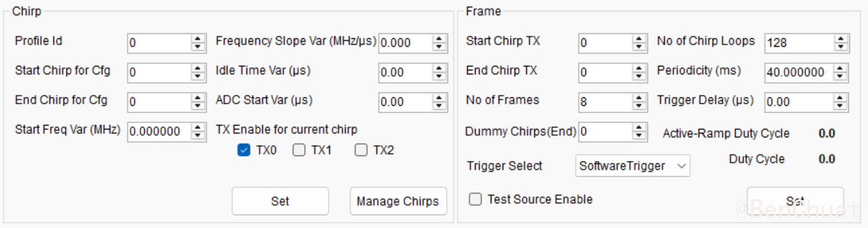Click Set button in Chirp panel
Screen dimensions: 868x228
[x=280, y=201]
